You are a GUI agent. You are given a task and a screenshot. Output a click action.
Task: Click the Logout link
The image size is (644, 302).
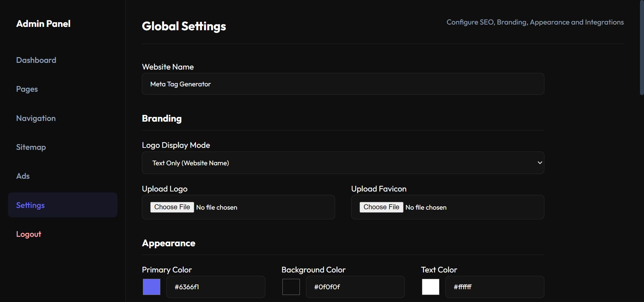[x=29, y=234]
